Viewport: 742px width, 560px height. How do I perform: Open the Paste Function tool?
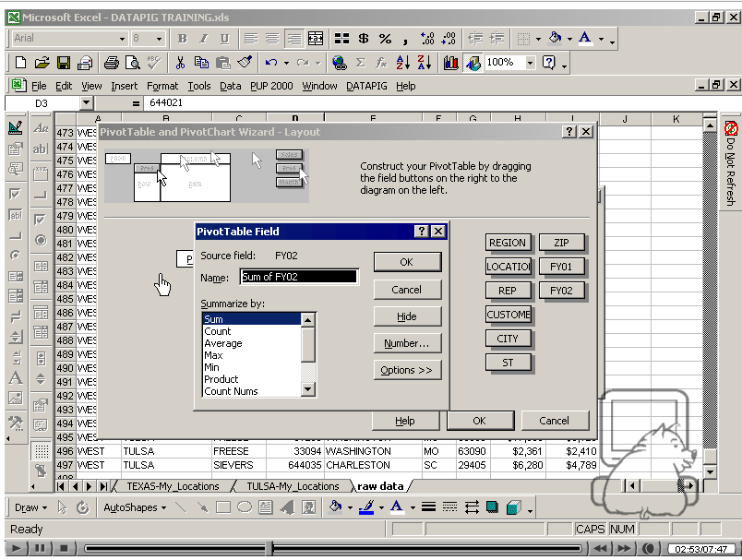[380, 63]
